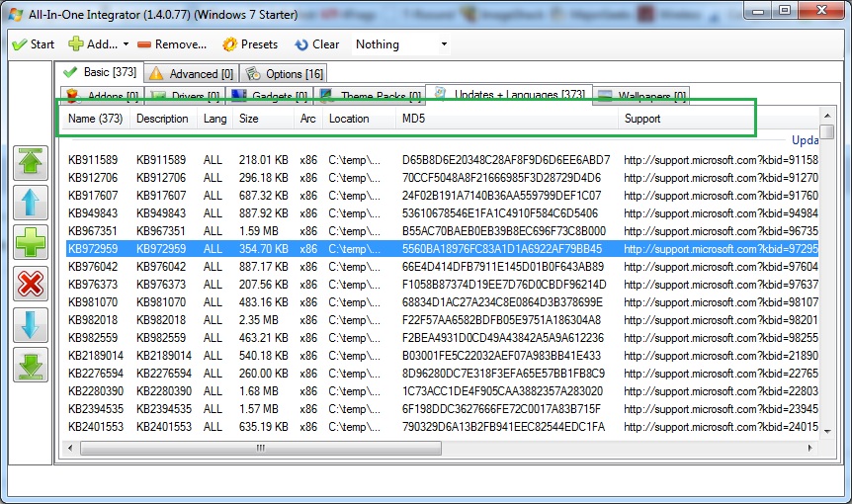Click the move to bottom green arrow
The image size is (852, 504).
point(31,365)
